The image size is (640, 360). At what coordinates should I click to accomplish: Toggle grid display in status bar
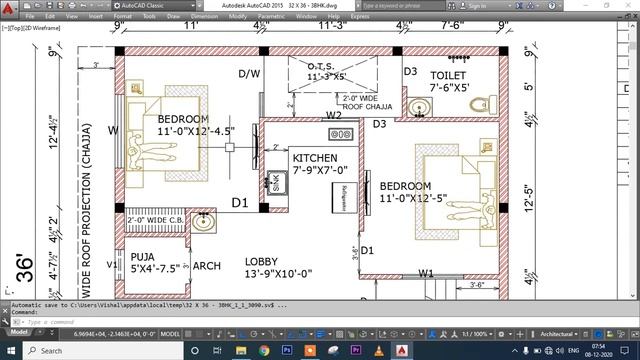pos(188,334)
